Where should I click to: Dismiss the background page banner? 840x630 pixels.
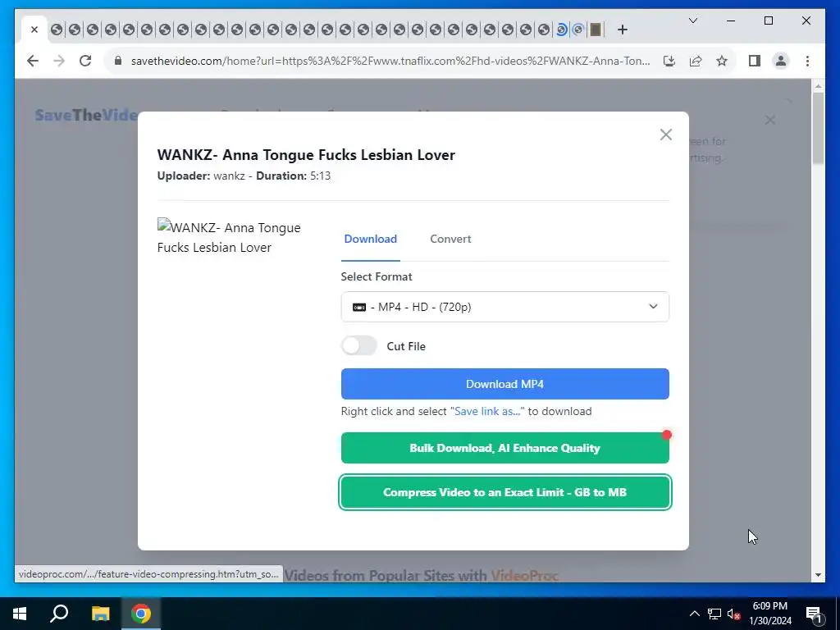tap(769, 120)
